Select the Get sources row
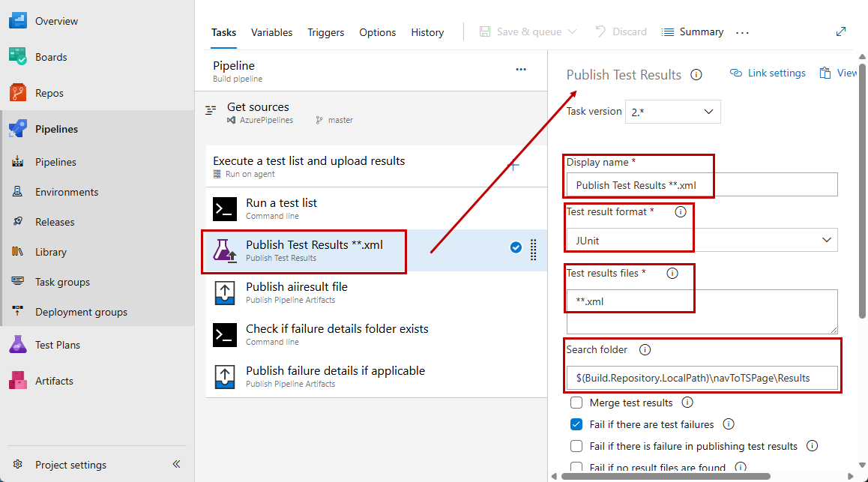868x482 pixels. pos(371,112)
